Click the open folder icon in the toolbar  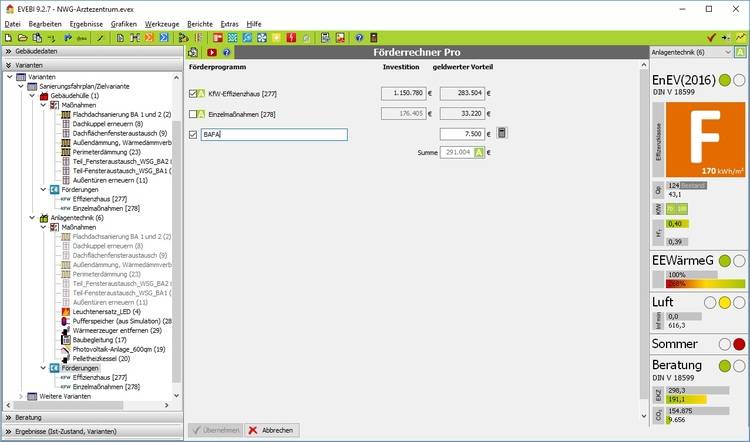(x=23, y=37)
